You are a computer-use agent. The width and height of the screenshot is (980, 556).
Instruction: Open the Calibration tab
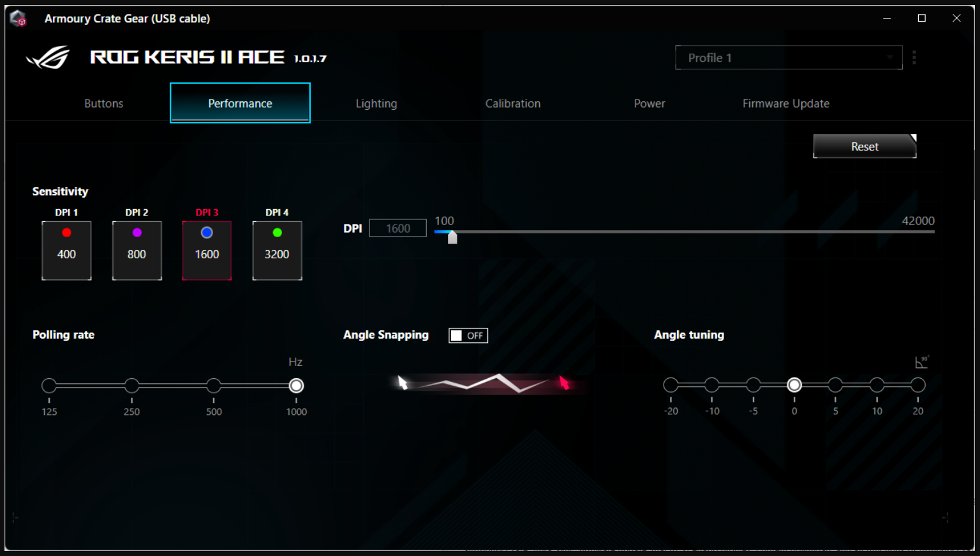click(512, 103)
